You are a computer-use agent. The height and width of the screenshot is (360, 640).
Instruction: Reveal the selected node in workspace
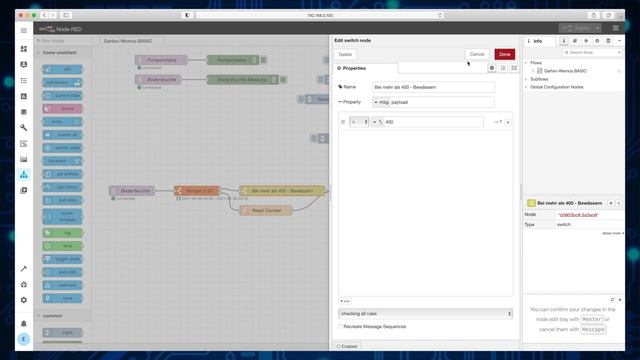click(611, 203)
